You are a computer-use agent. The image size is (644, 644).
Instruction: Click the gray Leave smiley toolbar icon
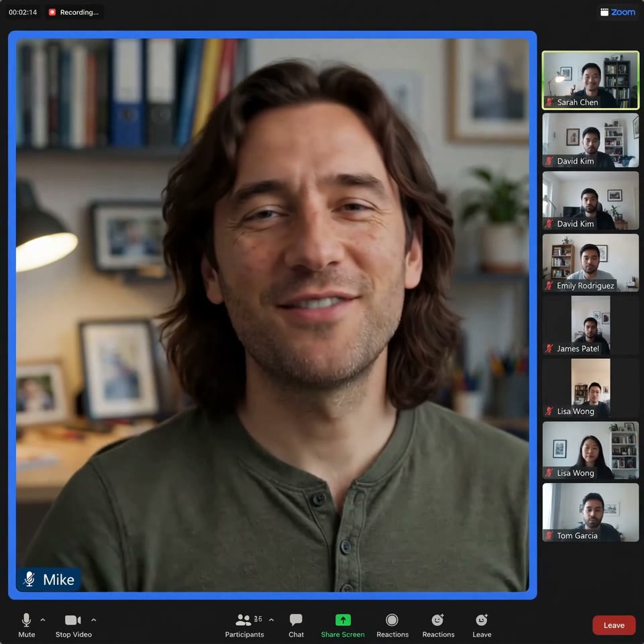coord(482,625)
